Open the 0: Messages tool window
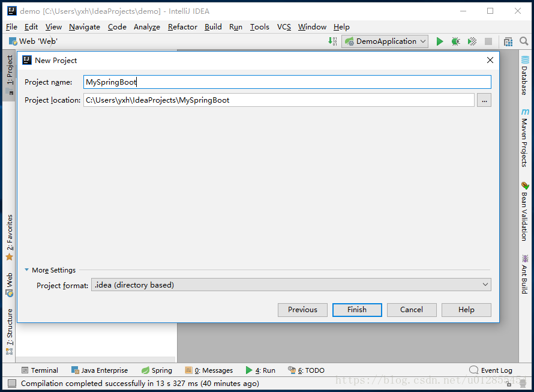This screenshot has width=534, height=392. [x=209, y=370]
